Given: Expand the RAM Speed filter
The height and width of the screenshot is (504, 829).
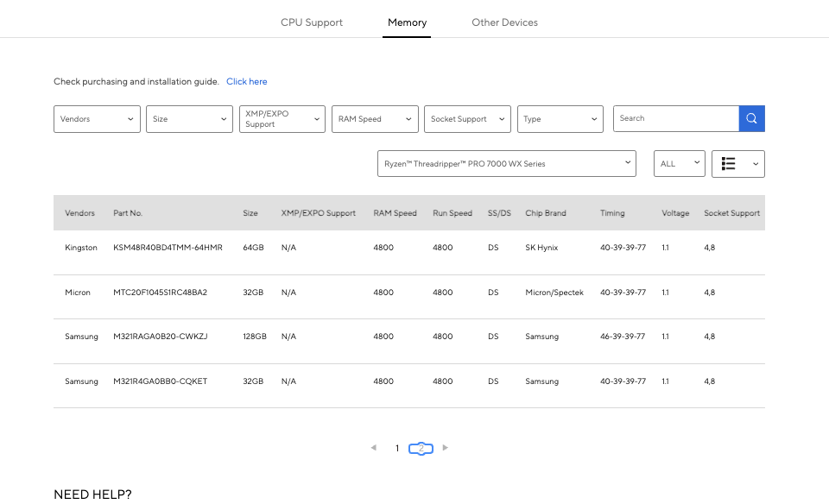Looking at the screenshot, I should point(375,119).
